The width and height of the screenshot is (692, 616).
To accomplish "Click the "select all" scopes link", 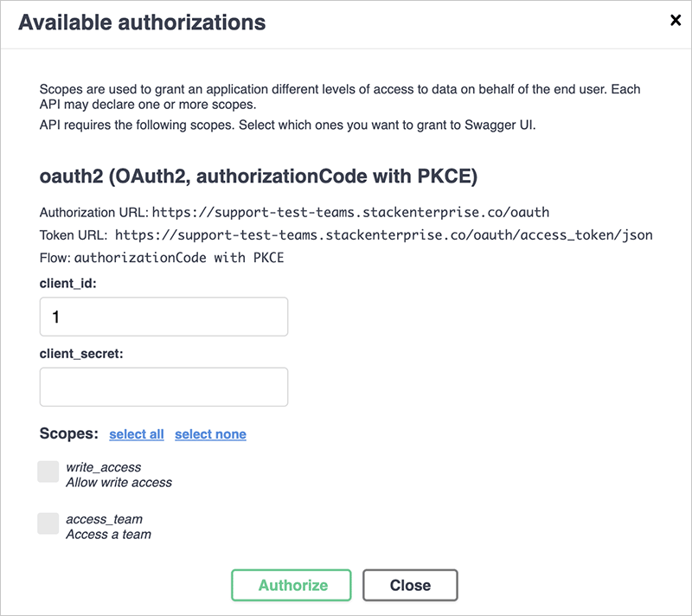I will point(137,434).
